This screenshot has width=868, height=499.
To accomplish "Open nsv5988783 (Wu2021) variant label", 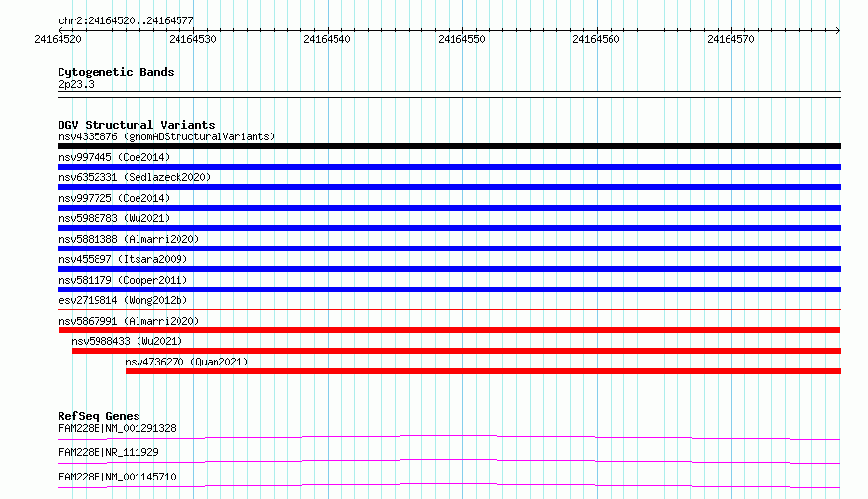I will click(x=114, y=218).
